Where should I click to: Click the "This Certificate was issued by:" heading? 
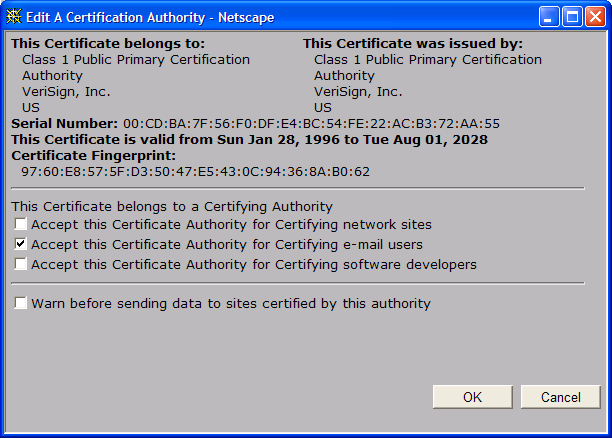pyautogui.click(x=412, y=44)
